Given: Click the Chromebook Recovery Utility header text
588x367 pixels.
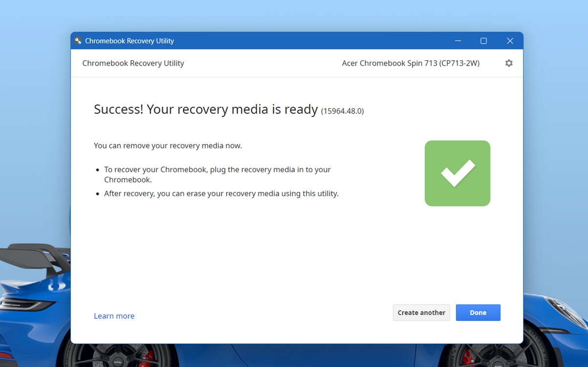Looking at the screenshot, I should pyautogui.click(x=133, y=63).
